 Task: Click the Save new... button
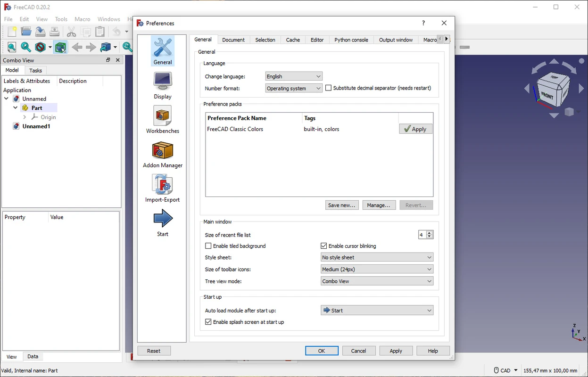[x=342, y=205]
